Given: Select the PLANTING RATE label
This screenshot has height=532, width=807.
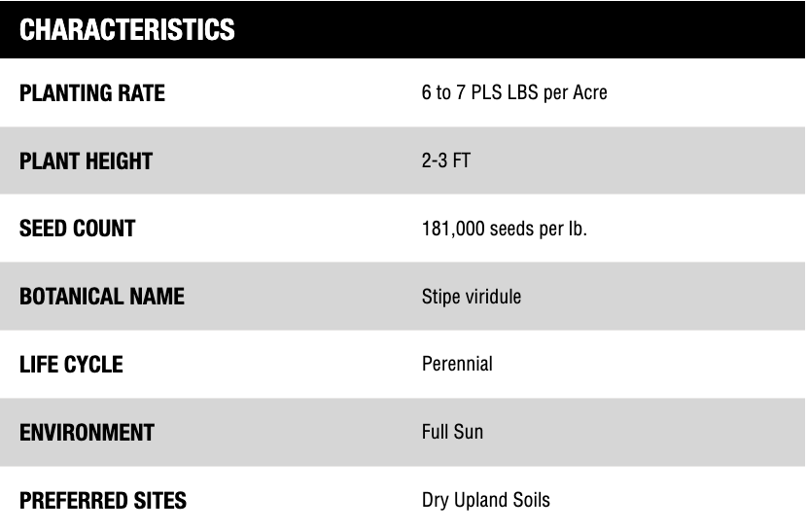Looking at the screenshot, I should pyautogui.click(x=92, y=93).
